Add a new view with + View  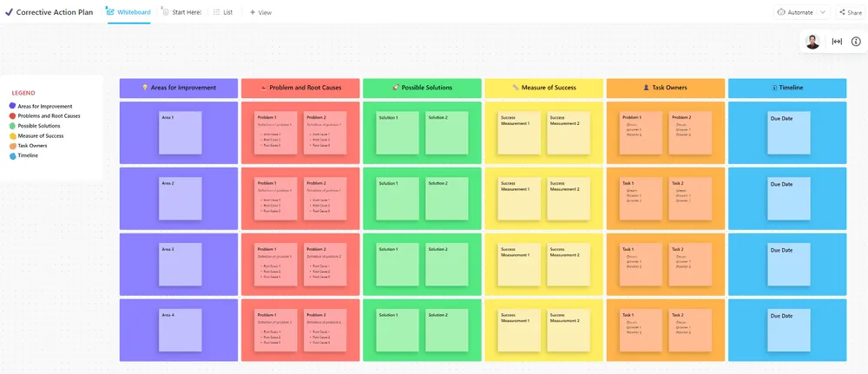pyautogui.click(x=260, y=12)
